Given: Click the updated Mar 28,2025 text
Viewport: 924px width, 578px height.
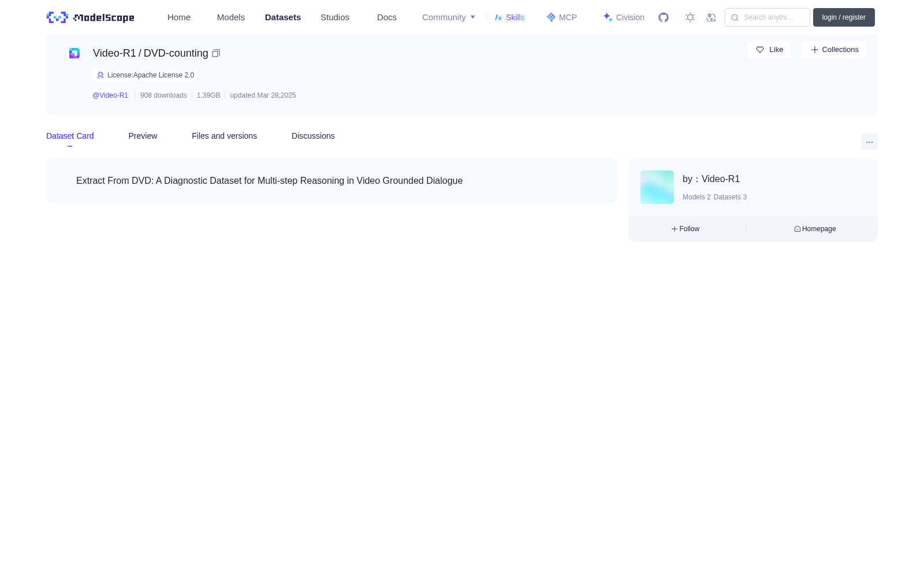Looking at the screenshot, I should [263, 95].
